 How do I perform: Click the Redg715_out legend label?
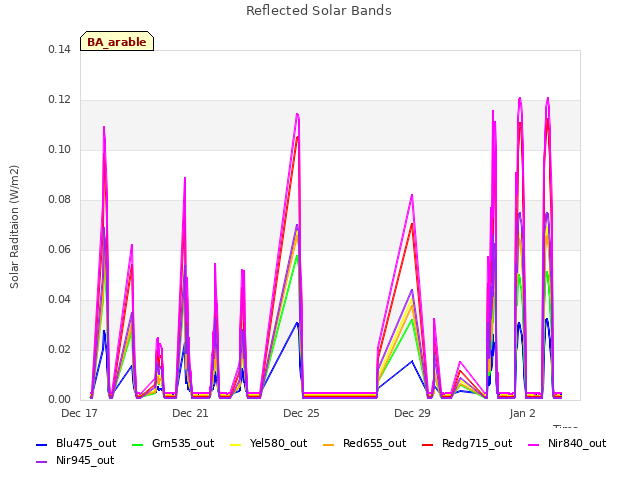click(x=477, y=443)
